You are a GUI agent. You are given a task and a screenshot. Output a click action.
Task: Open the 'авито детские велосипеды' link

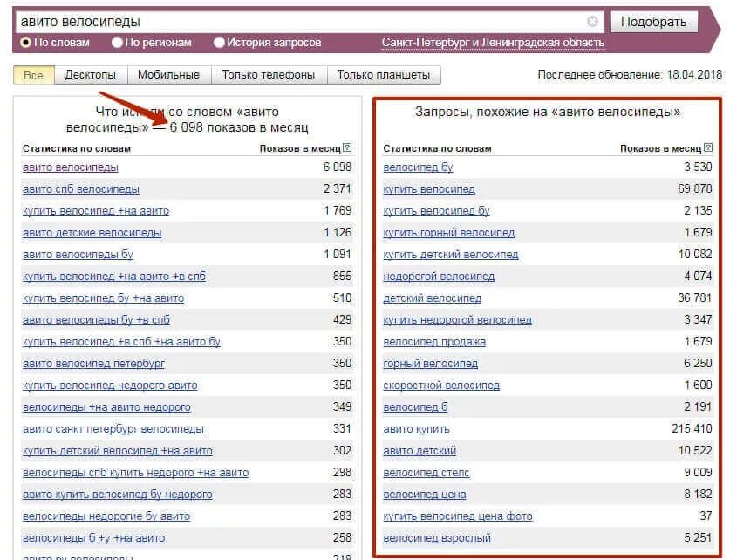click(92, 233)
